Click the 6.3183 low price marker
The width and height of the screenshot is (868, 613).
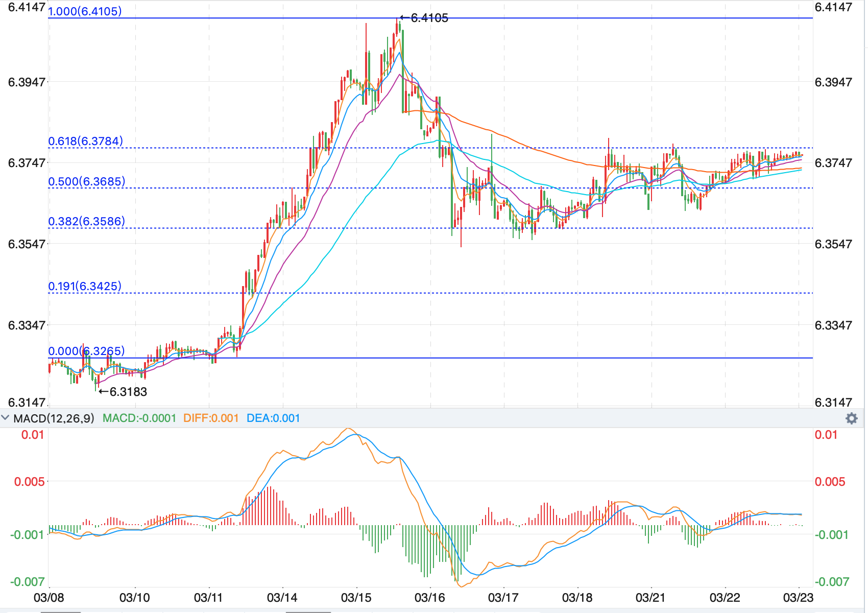123,392
